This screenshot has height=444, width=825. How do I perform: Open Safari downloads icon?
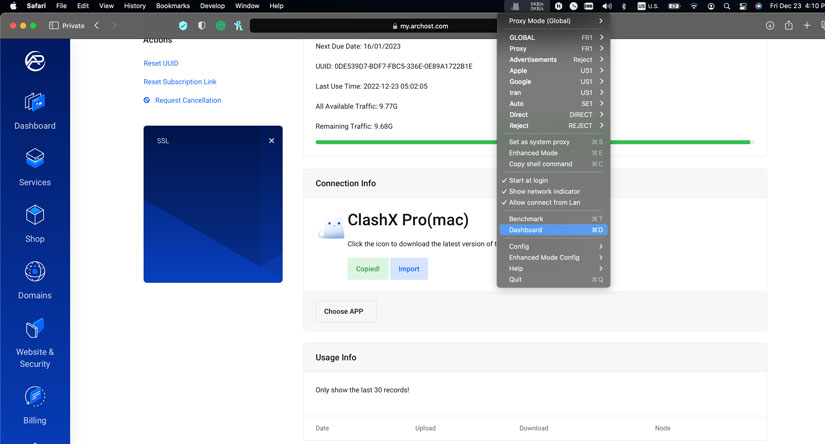point(770,25)
